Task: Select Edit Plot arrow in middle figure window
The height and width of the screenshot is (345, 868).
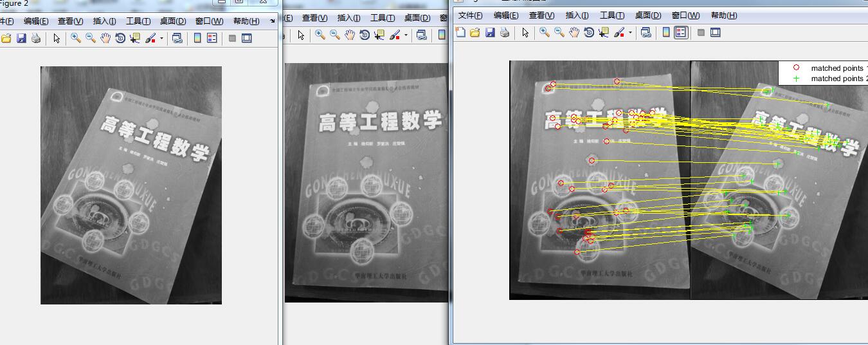Action: (x=301, y=35)
